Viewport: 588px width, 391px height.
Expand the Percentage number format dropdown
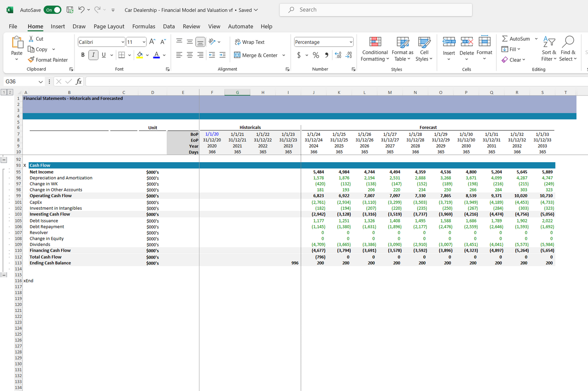pos(350,42)
